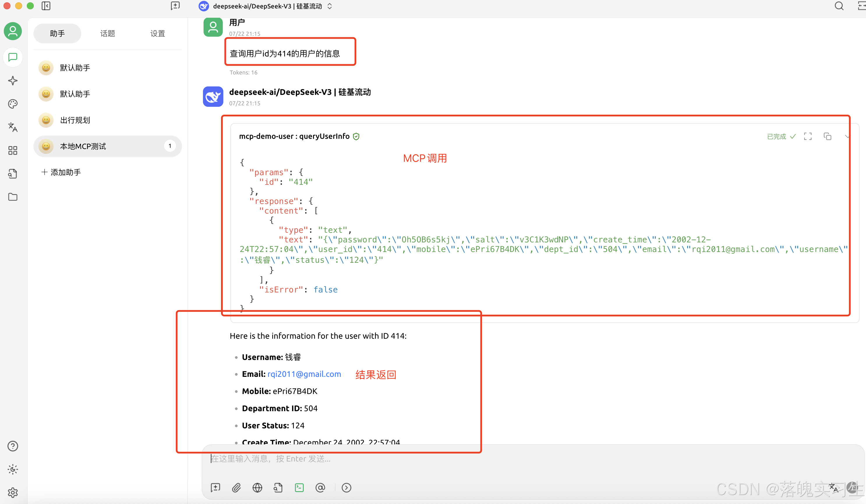This screenshot has width=866, height=504.
Task: Open the chat assistant sidebar icon
Action: [13, 57]
